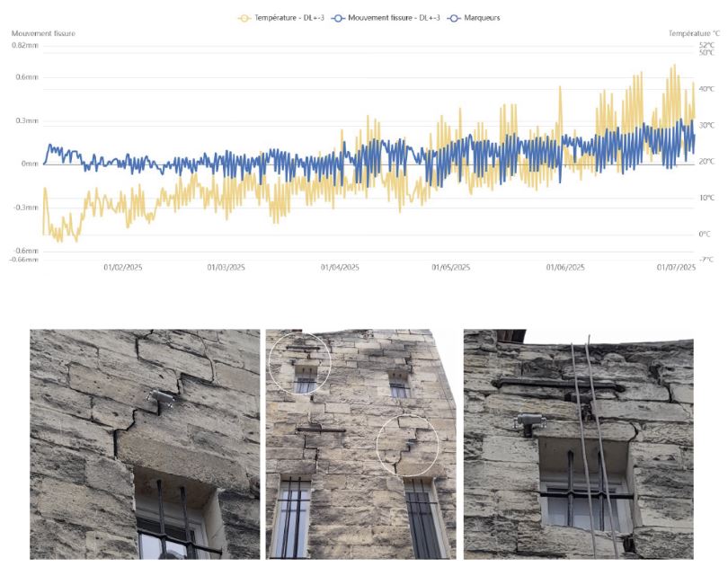This screenshot has height=576, width=728.
Task: Click the 0mm y-axis label
Action: [30, 164]
